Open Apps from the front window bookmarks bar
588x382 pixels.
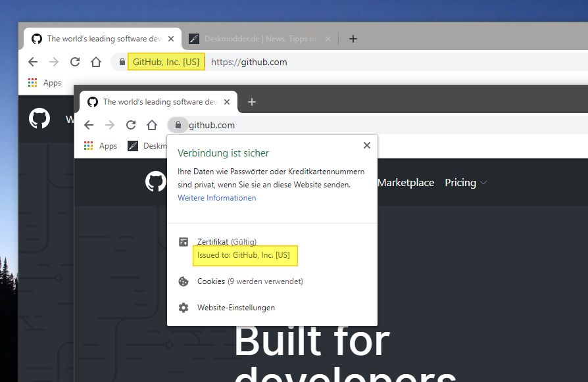(x=101, y=145)
